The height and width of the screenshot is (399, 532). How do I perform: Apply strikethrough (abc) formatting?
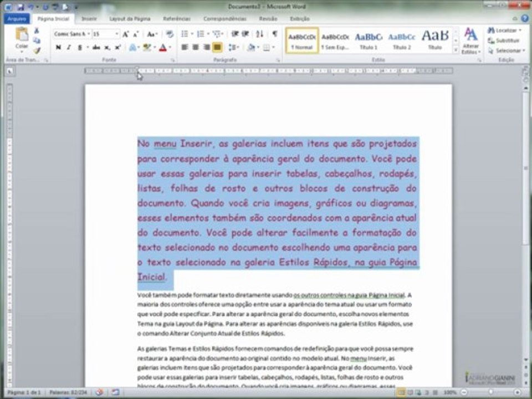pyautogui.click(x=96, y=48)
